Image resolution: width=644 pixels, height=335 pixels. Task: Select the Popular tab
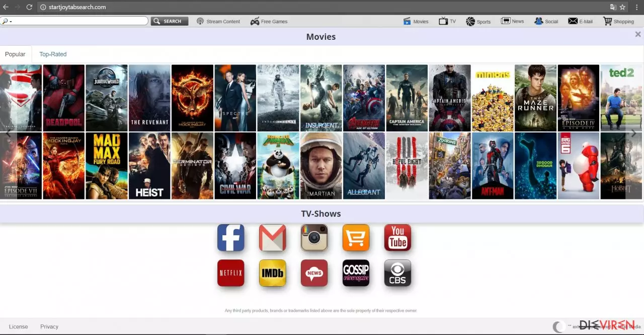15,54
